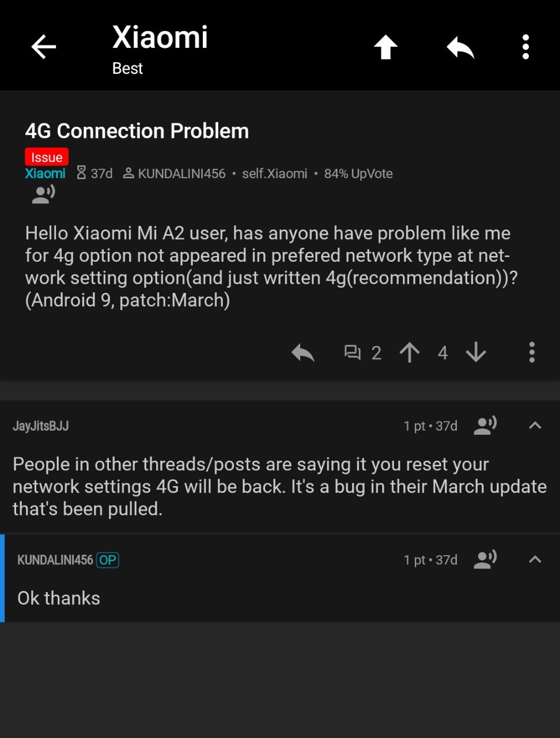The width and height of the screenshot is (560, 738).
Task: Upvote the post from the top bar
Action: pyautogui.click(x=385, y=47)
